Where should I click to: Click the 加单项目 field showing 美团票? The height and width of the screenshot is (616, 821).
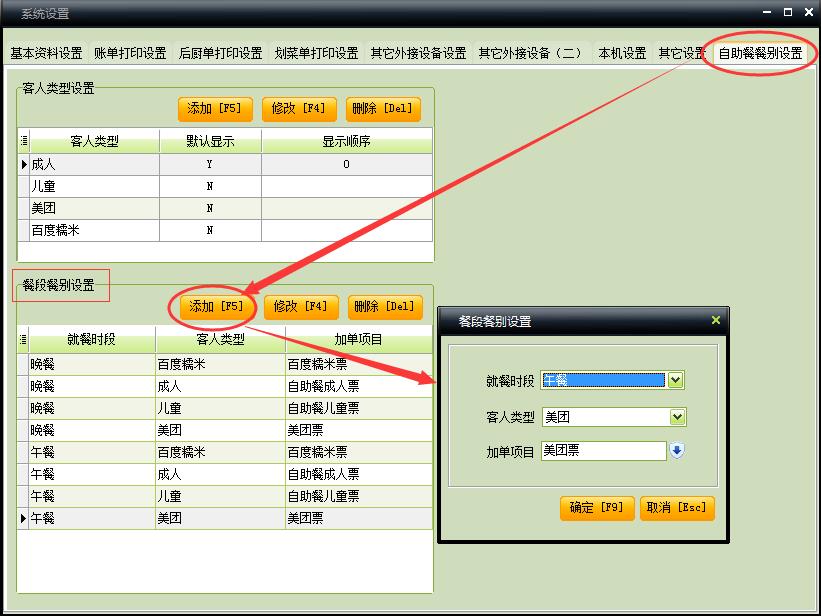pos(604,450)
